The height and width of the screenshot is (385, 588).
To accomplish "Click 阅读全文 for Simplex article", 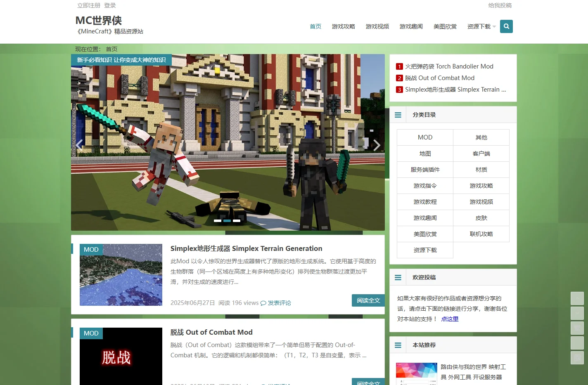I will click(368, 300).
